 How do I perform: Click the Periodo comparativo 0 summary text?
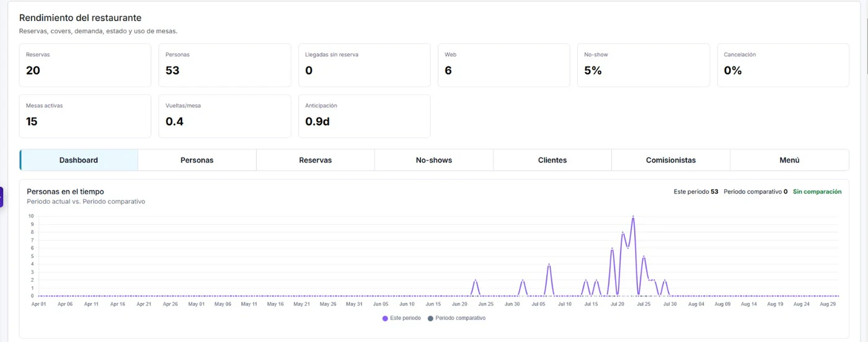point(755,192)
